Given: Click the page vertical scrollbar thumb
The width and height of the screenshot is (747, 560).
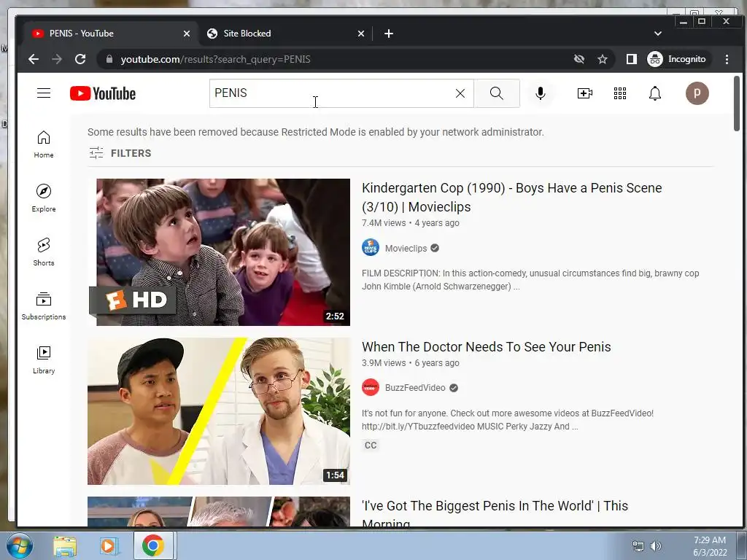Looking at the screenshot, I should pyautogui.click(x=737, y=103).
